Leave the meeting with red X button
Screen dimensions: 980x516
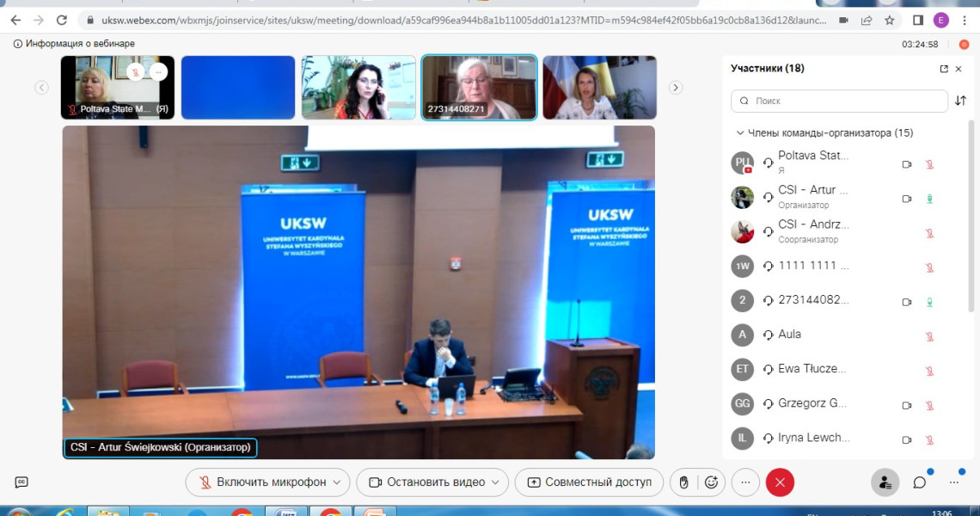(780, 482)
